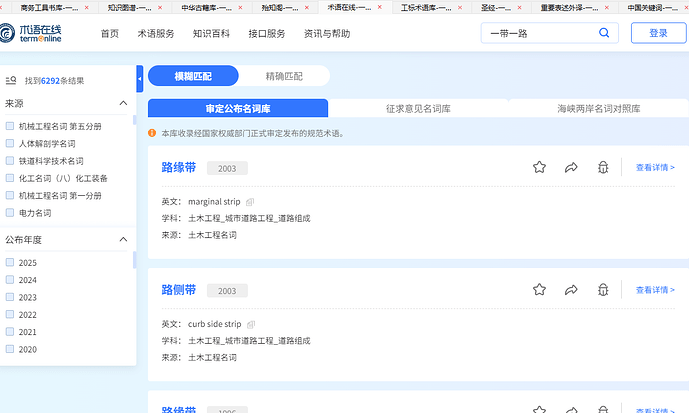Select the 精确匹配 matching mode

point(284,76)
